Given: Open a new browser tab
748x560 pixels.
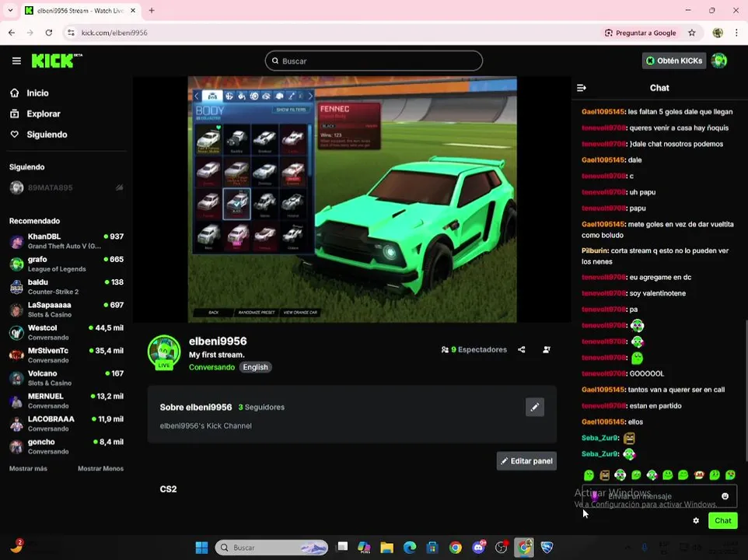Looking at the screenshot, I should pyautogui.click(x=152, y=10).
